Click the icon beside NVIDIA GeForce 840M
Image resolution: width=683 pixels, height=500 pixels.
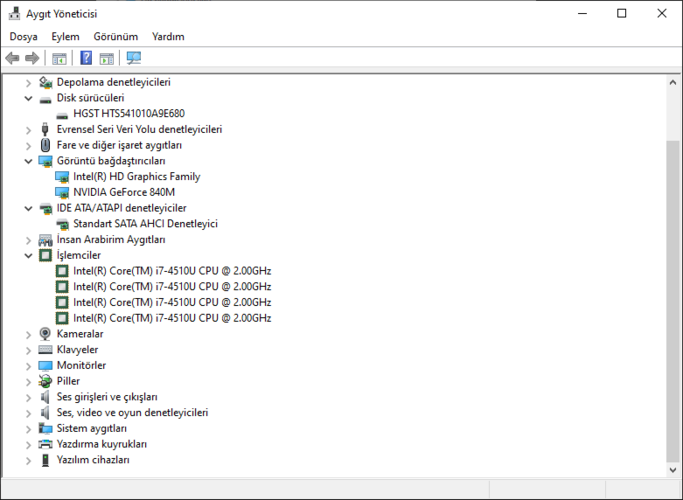click(x=62, y=193)
